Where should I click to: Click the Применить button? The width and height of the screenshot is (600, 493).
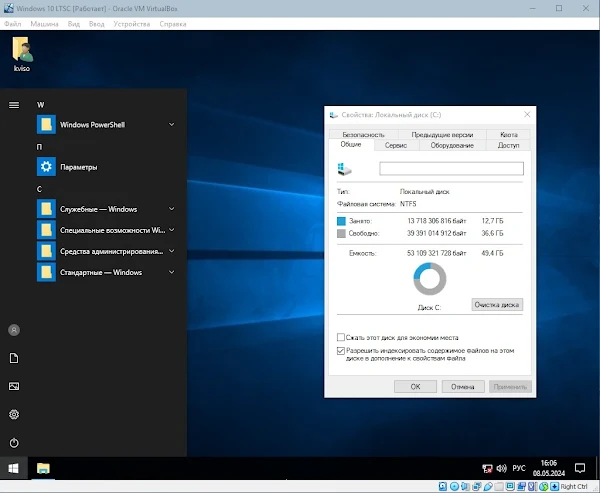coord(510,387)
